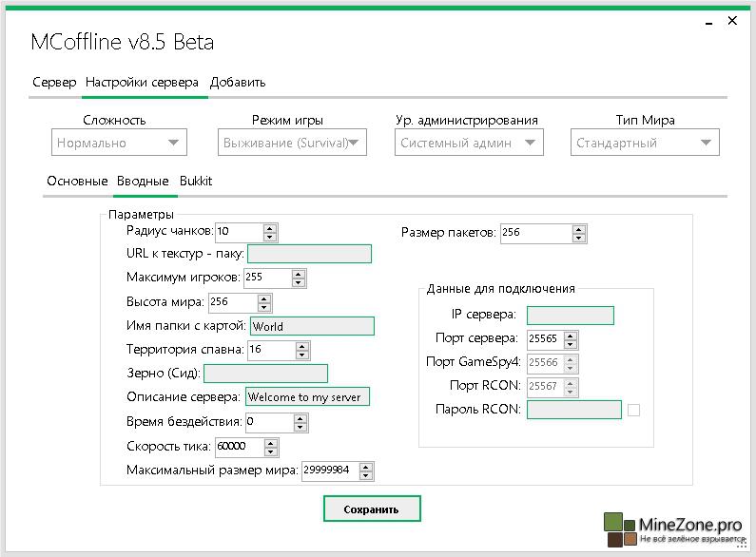This screenshot has height=557, width=756.
Task: Focus the IP сервера input field
Action: (570, 316)
